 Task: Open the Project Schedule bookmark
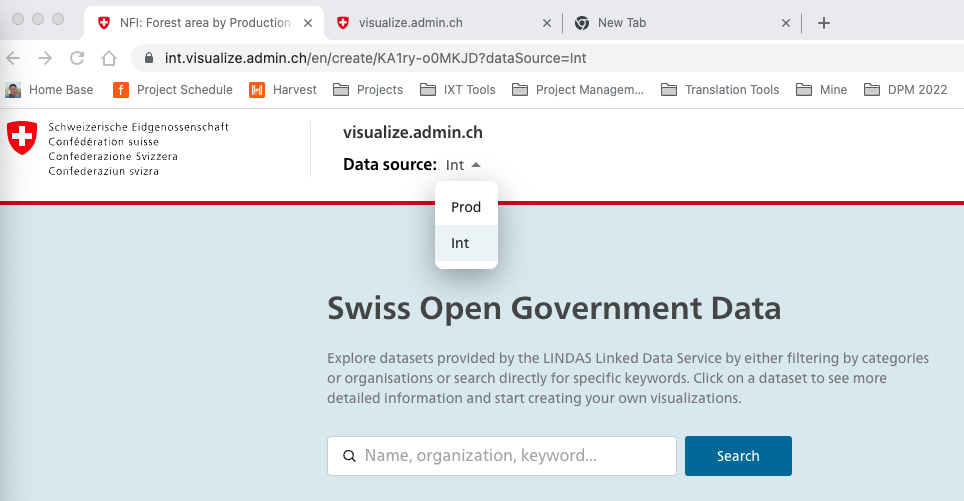coord(173,90)
